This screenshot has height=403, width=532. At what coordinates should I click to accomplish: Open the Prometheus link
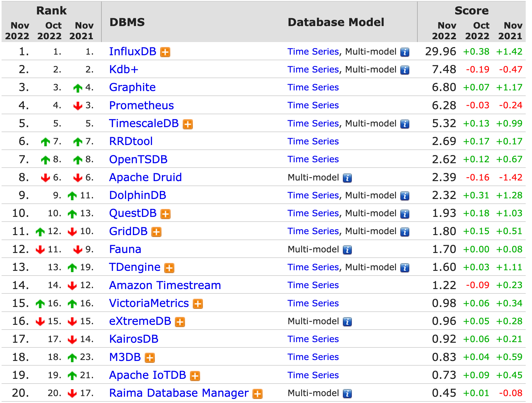[x=141, y=105]
